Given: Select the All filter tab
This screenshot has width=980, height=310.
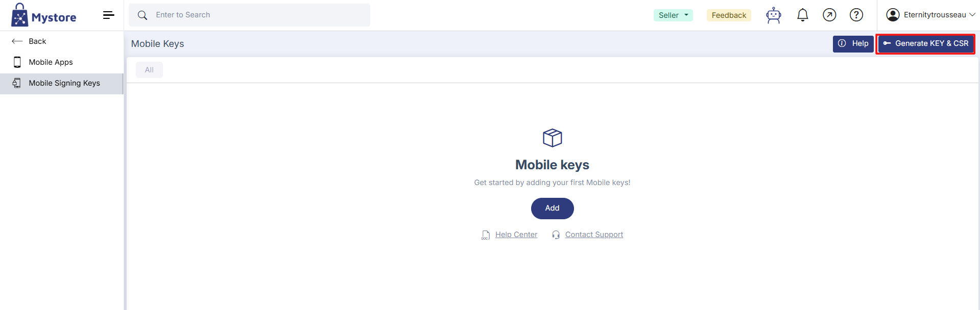Looking at the screenshot, I should tap(149, 70).
